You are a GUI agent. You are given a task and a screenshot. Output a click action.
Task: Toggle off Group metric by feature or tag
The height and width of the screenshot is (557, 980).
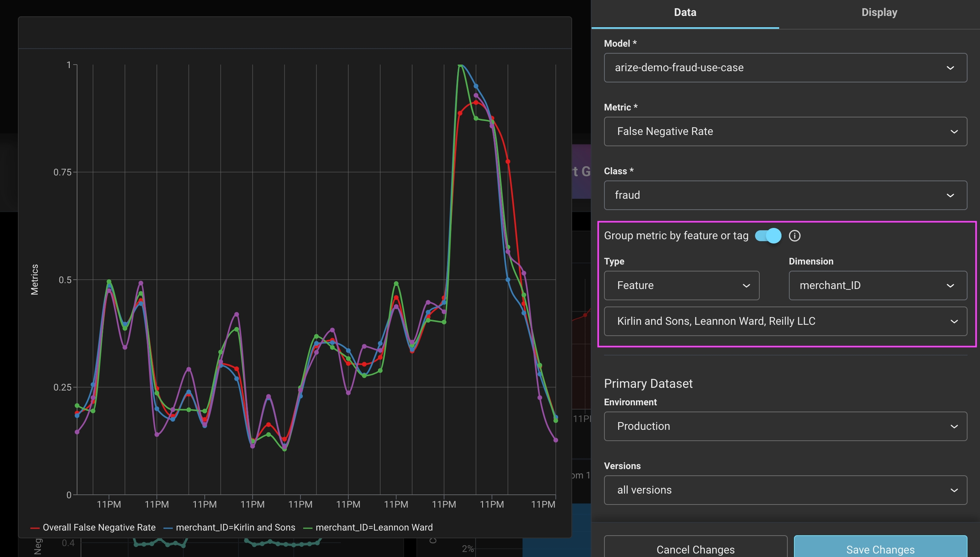(x=768, y=236)
